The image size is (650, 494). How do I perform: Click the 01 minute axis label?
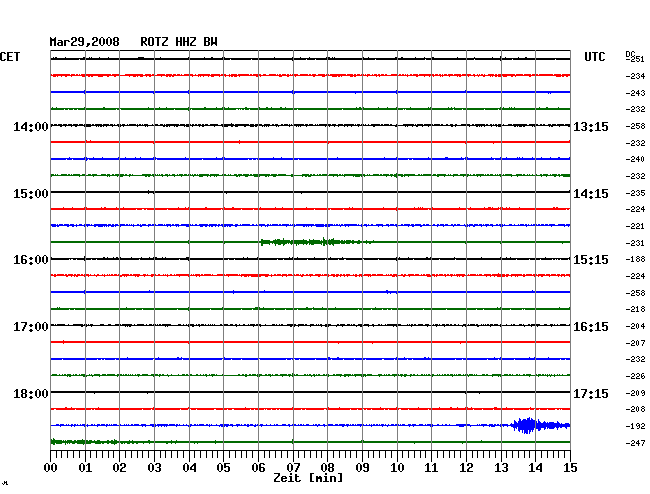85,468
